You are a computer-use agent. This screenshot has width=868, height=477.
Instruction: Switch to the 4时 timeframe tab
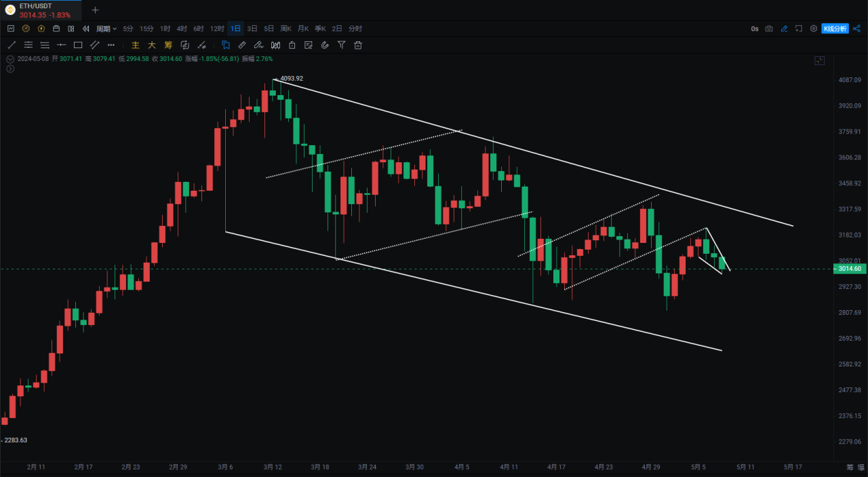point(182,28)
